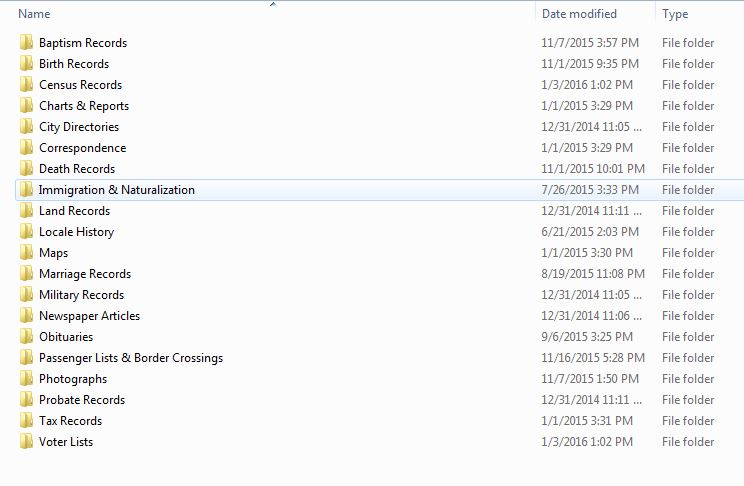Click File folder type in Voter Lists row

coord(688,441)
